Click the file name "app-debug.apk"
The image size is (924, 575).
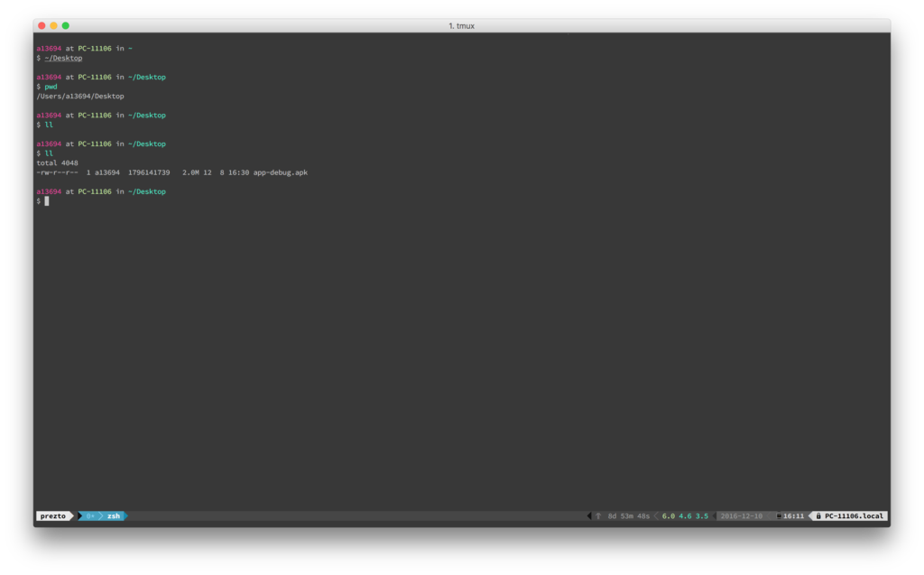click(x=281, y=172)
